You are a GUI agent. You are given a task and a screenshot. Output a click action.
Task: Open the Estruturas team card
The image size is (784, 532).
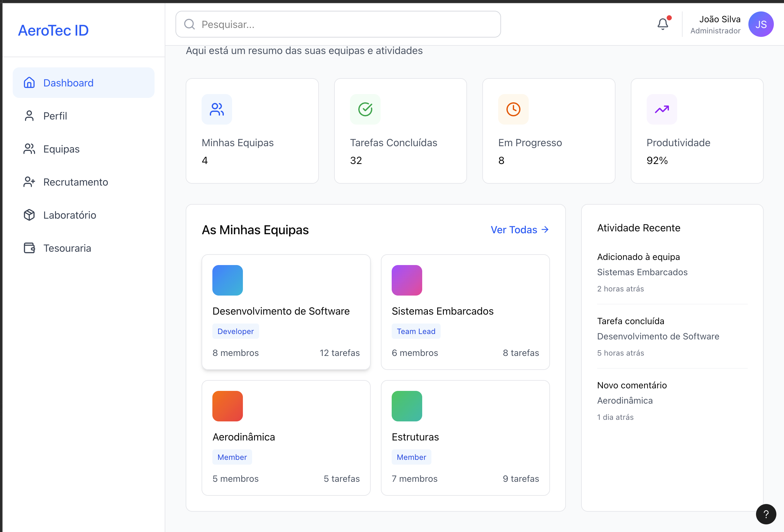(x=465, y=438)
